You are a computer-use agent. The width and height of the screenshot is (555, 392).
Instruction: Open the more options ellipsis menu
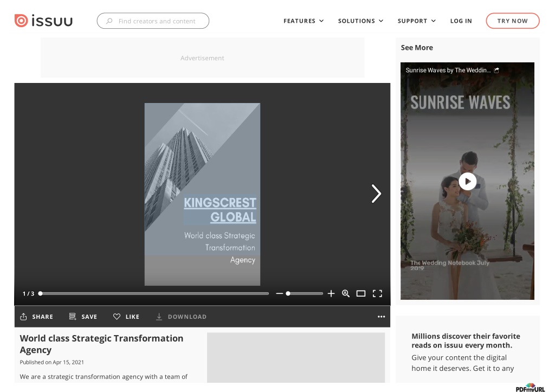click(x=381, y=317)
